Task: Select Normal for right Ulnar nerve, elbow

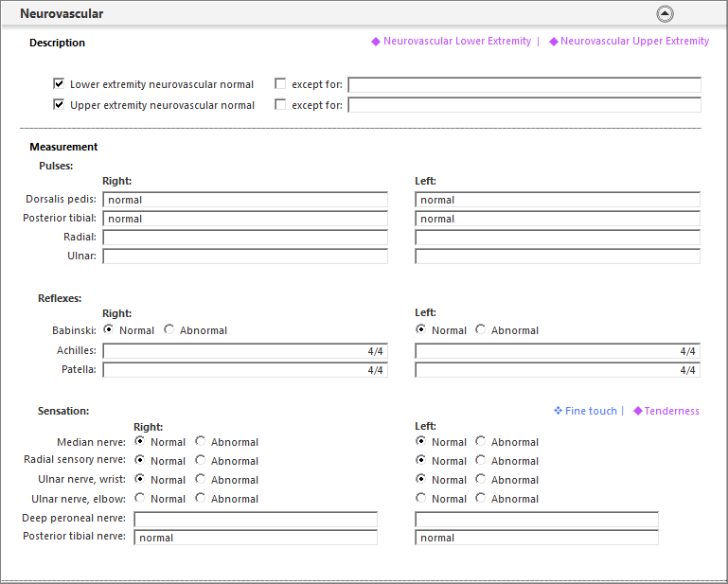Action: pyautogui.click(x=139, y=498)
